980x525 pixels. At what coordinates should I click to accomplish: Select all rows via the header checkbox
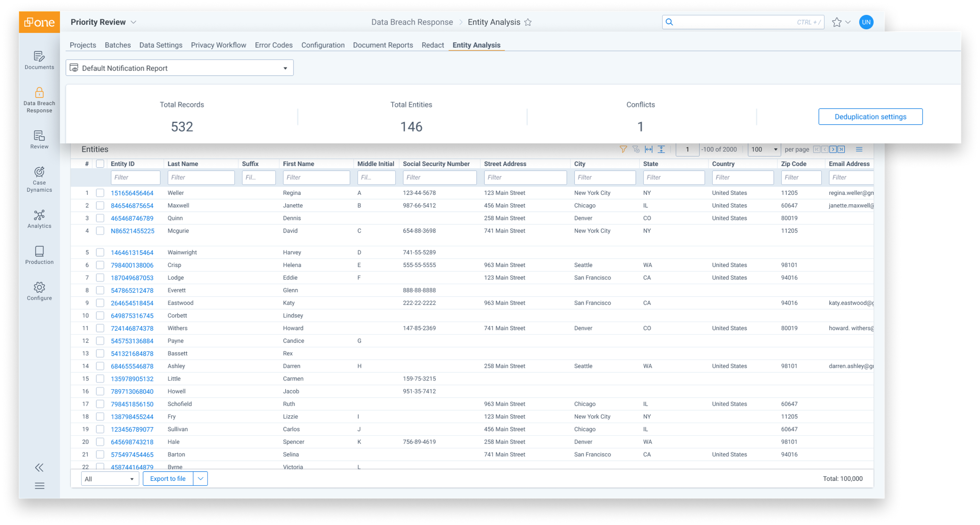pos(100,163)
